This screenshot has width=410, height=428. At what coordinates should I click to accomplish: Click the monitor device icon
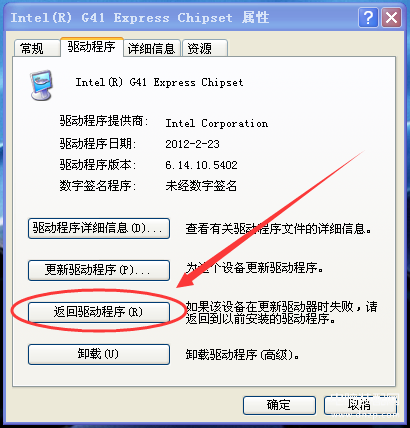[41, 85]
